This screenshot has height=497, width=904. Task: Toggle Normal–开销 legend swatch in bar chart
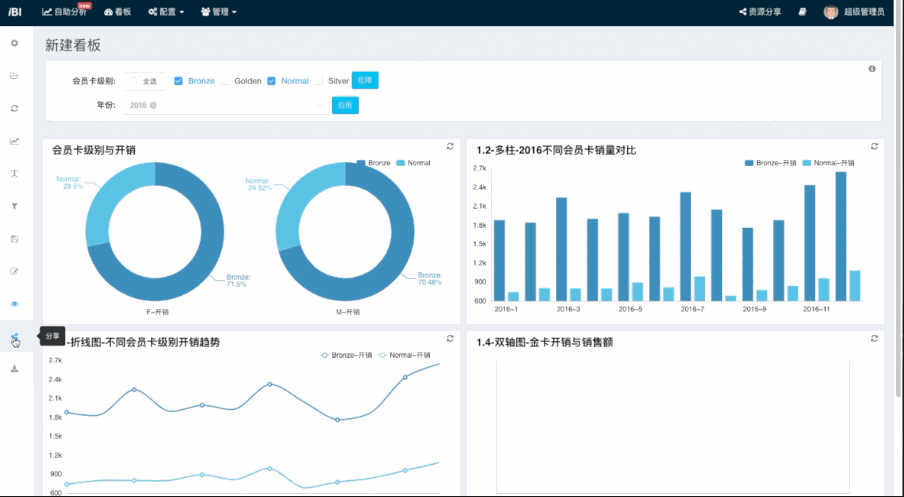point(806,162)
